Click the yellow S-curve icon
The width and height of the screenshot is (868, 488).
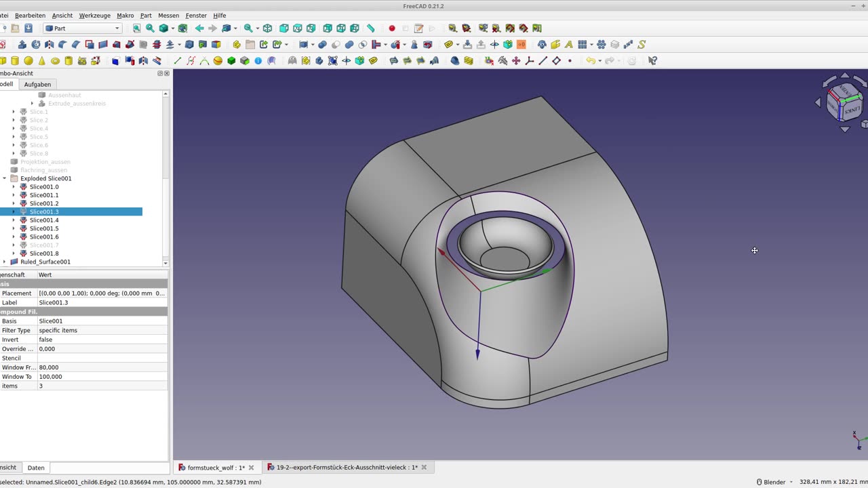tap(642, 45)
